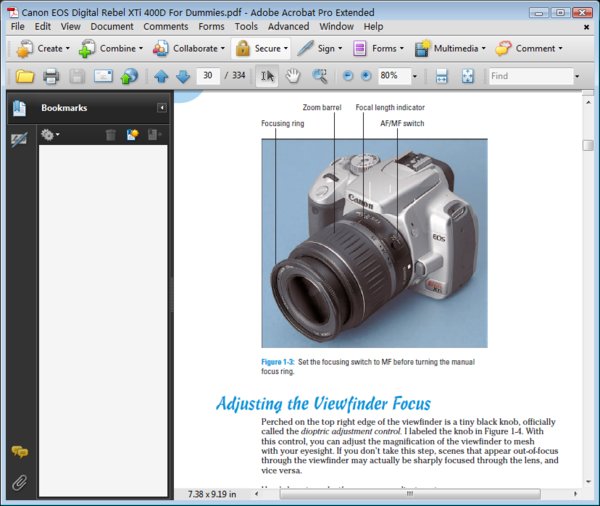Open the Advanced menu
The height and width of the screenshot is (506, 600).
click(x=289, y=27)
